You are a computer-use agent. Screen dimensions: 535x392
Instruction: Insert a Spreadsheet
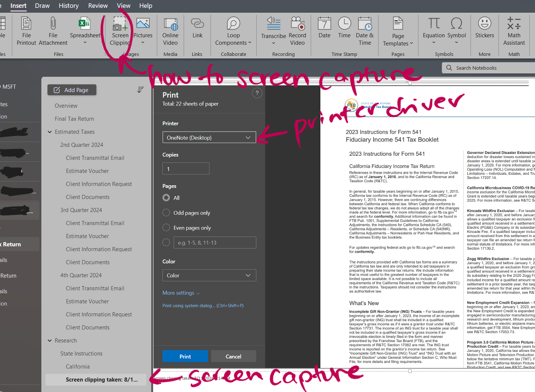(85, 30)
